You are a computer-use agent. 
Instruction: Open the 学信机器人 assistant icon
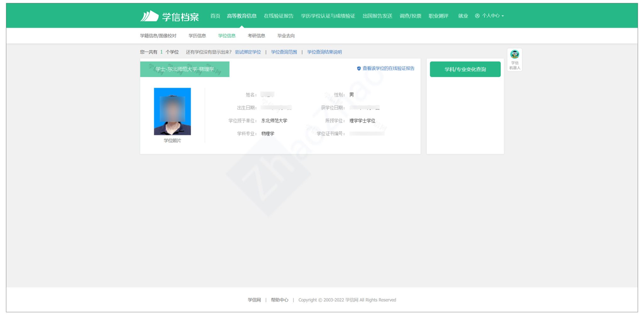[x=514, y=54]
